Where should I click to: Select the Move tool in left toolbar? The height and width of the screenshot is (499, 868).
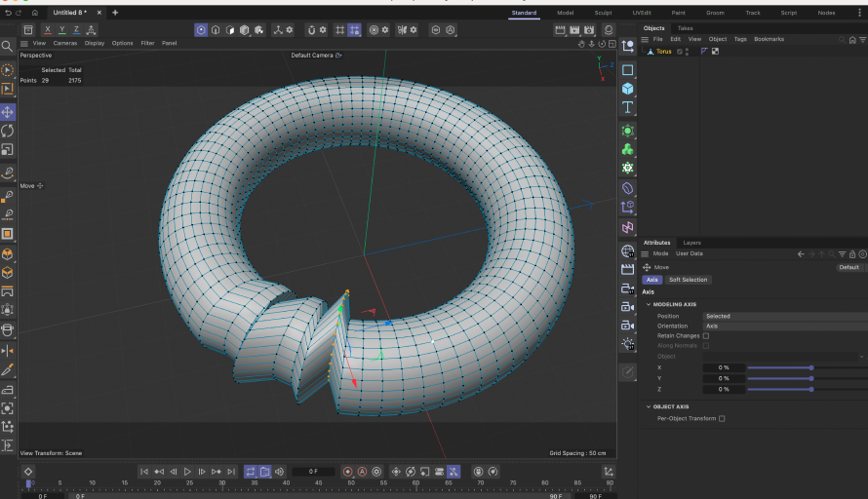point(8,112)
